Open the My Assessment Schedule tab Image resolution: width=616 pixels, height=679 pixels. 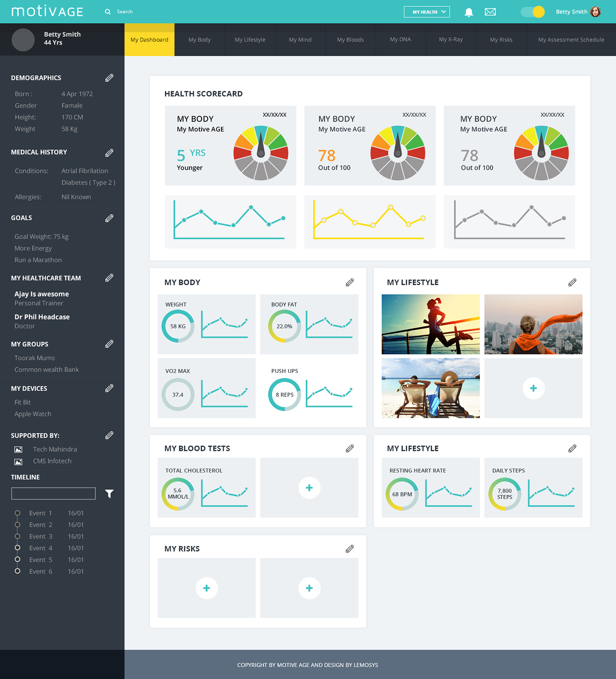(571, 40)
